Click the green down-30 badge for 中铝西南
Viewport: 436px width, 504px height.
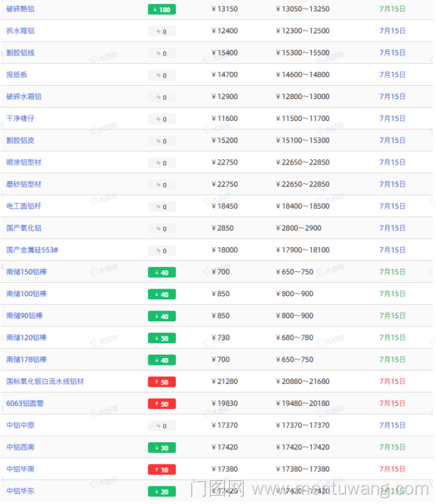pos(161,448)
